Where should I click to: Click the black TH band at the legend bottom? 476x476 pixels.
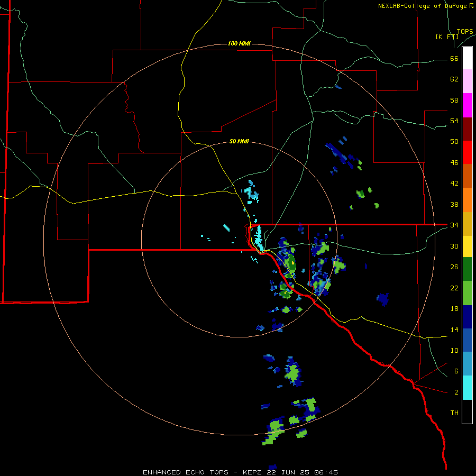[467, 411]
